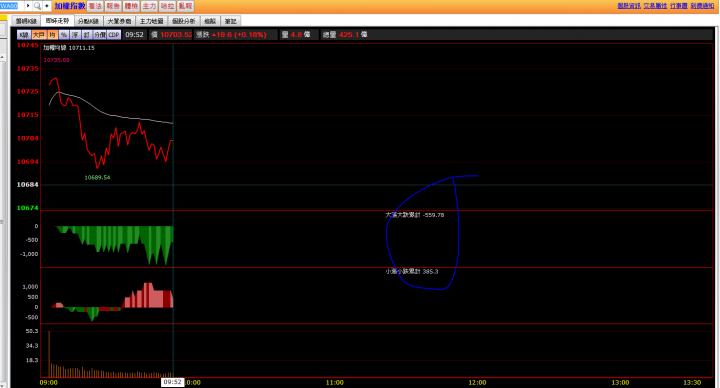Open the 交易屬性 link at top right
The width and height of the screenshot is (720, 388).
(x=655, y=6)
